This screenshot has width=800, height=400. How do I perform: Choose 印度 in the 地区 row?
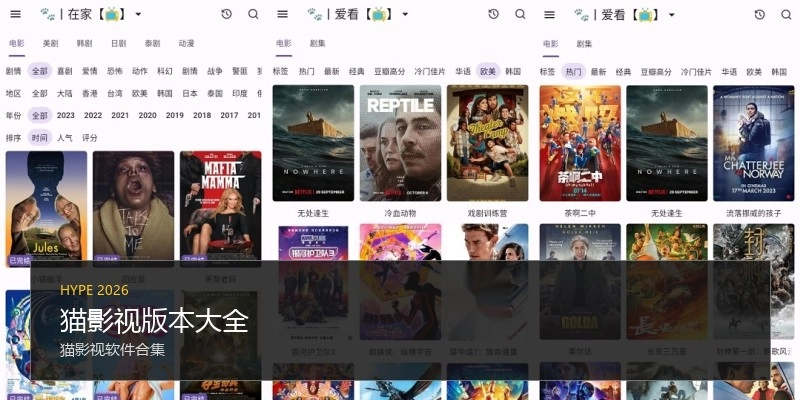click(x=240, y=93)
